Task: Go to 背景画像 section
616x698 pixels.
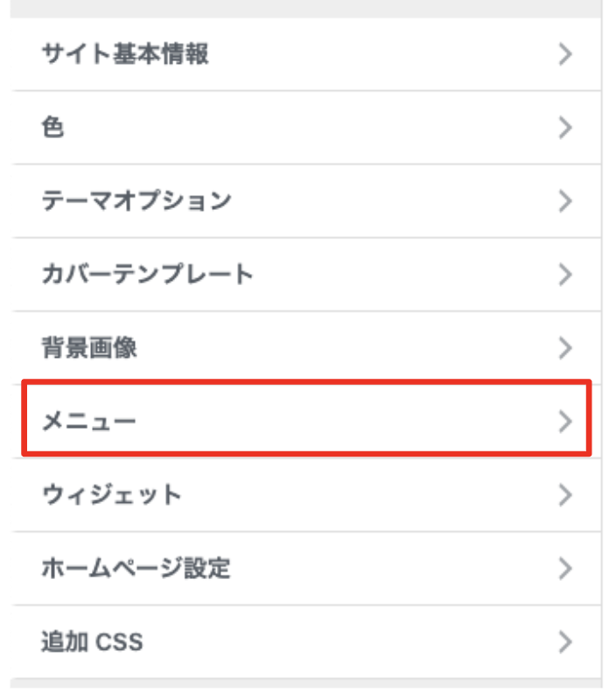Action: pos(89,348)
